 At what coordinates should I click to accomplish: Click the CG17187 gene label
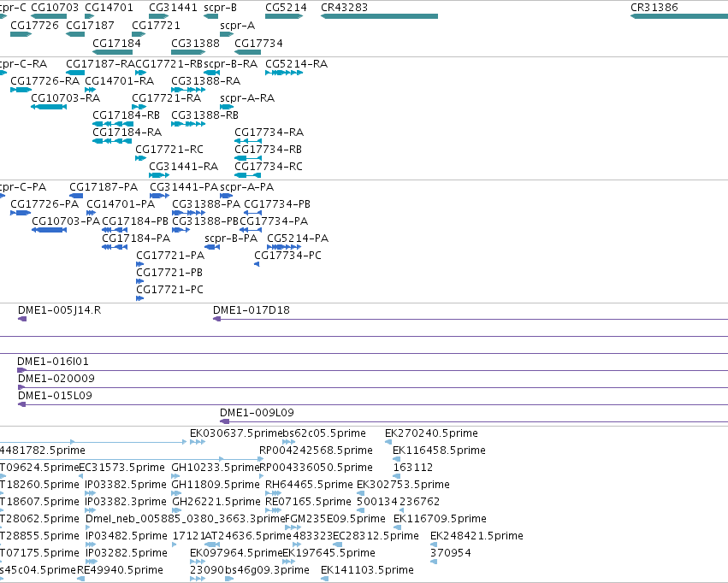coord(90,26)
